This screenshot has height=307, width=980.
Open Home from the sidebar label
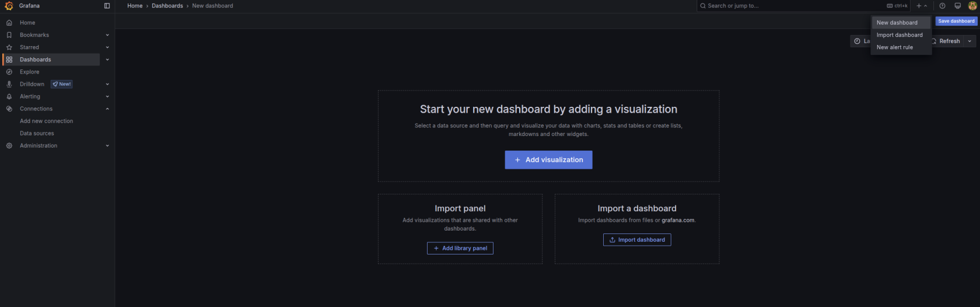click(x=27, y=23)
